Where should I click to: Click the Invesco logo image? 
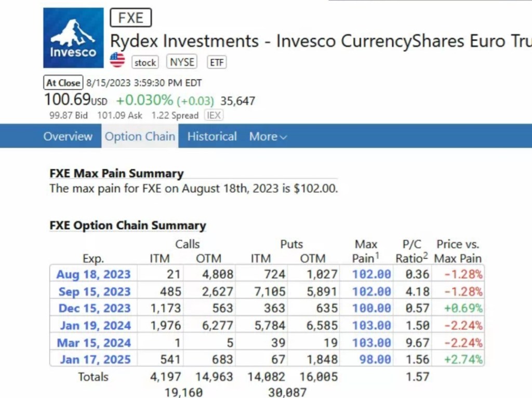[73, 38]
